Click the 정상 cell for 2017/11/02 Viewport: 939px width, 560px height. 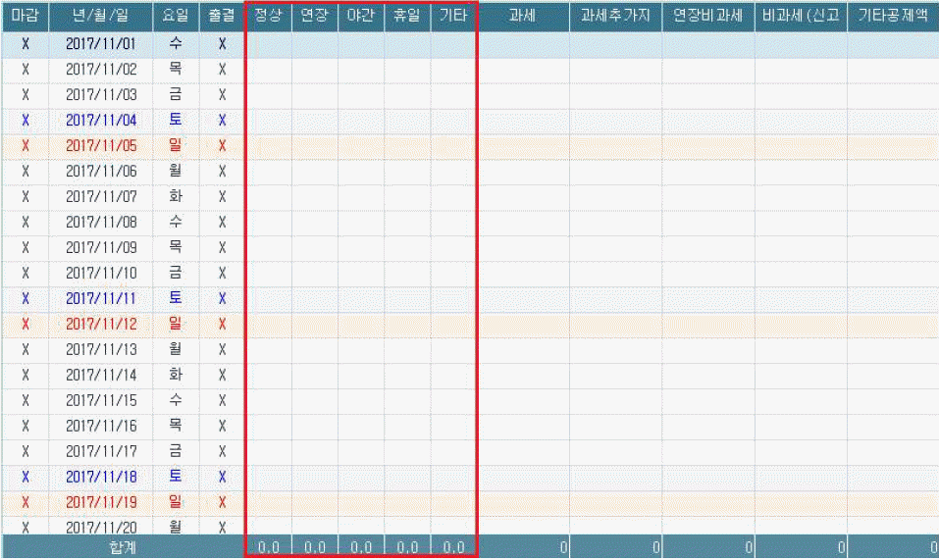[x=268, y=70]
